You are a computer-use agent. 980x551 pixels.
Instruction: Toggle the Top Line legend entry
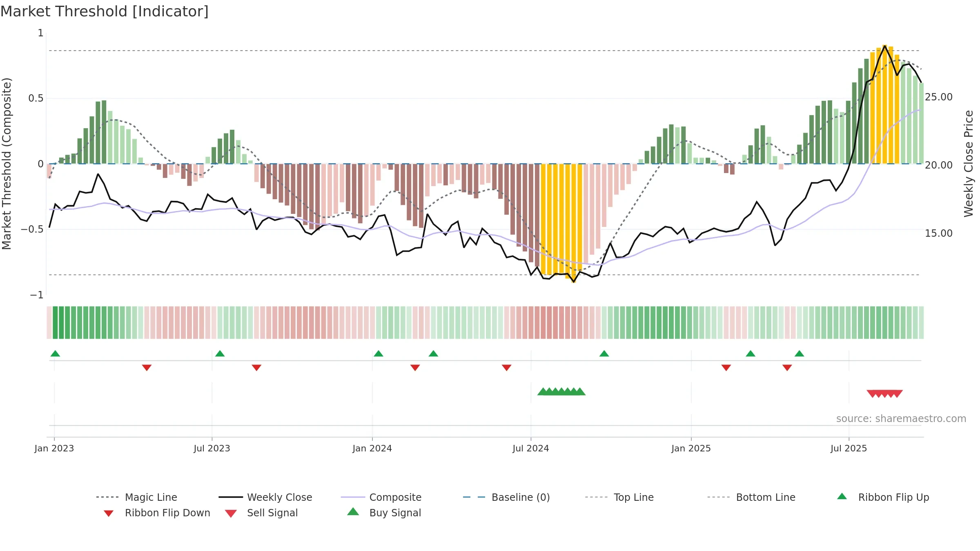tap(619, 497)
